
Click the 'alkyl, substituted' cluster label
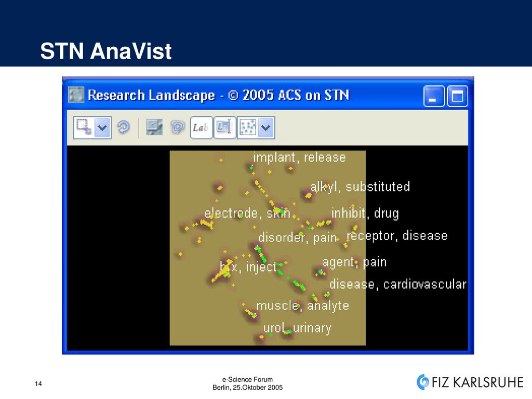coord(361,187)
